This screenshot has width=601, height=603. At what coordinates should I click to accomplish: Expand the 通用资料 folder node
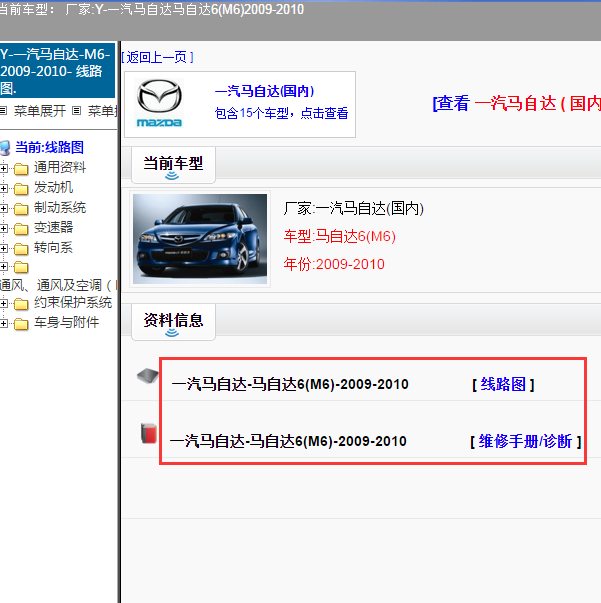pyautogui.click(x=3, y=168)
